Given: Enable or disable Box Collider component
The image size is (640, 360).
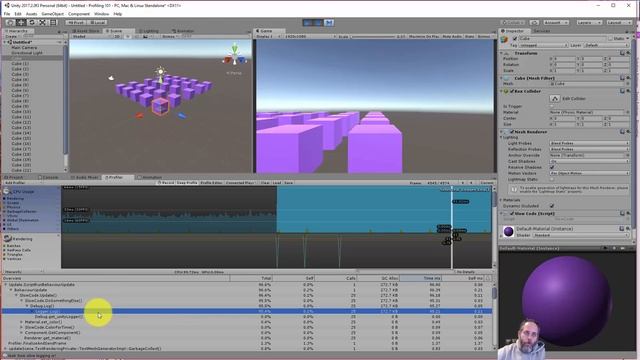Looking at the screenshot, I should coord(511,91).
